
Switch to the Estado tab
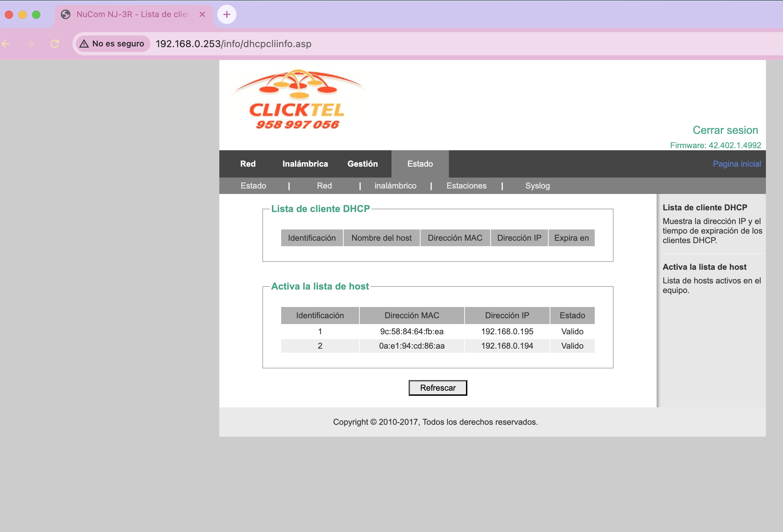click(x=420, y=164)
